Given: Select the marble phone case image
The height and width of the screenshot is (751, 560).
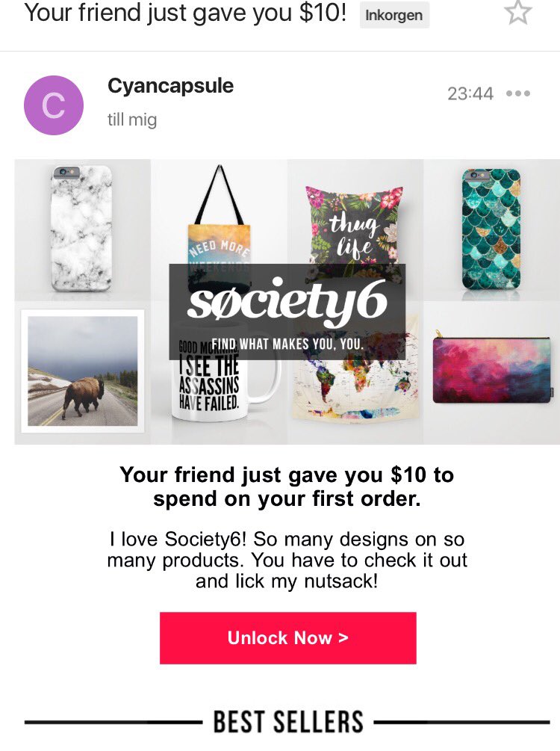Looking at the screenshot, I should coord(81,227).
